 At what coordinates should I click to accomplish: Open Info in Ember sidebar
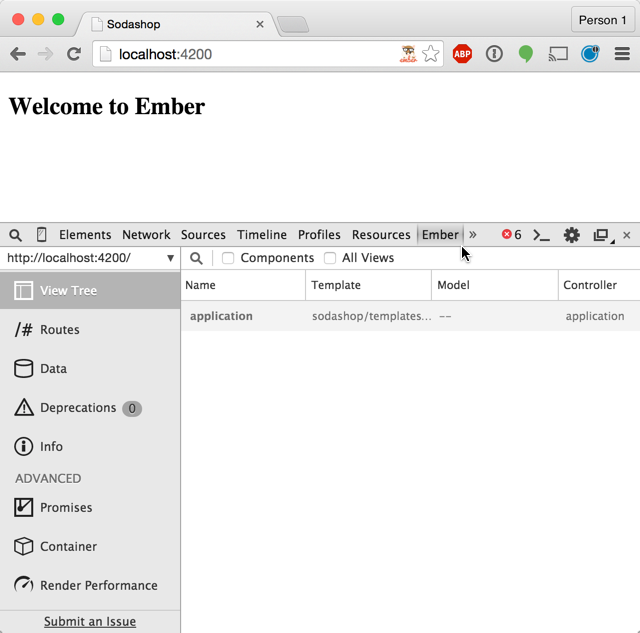(x=90, y=446)
